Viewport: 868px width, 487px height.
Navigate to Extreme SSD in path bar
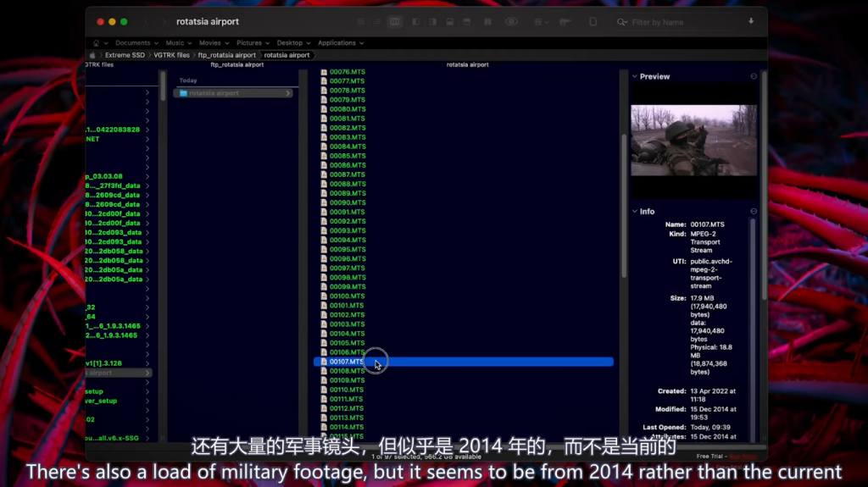coord(125,55)
